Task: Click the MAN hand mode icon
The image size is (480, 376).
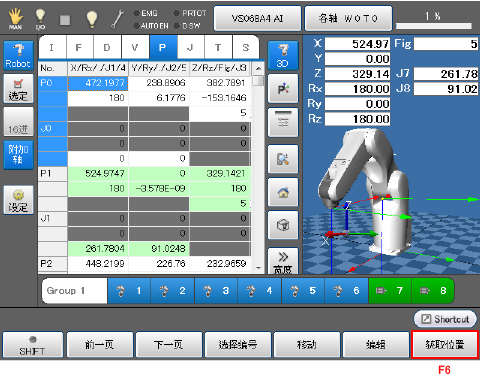Action: pos(15,19)
